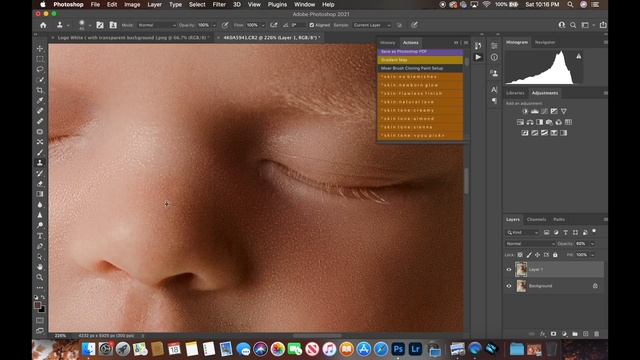Select the Eyedropper tool
This screenshot has height=360, width=640.
[40, 100]
